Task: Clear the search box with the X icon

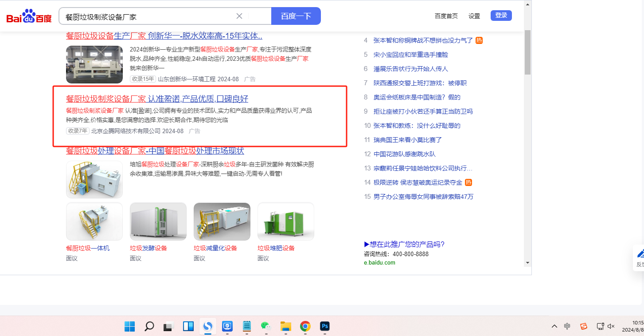Action: (239, 16)
